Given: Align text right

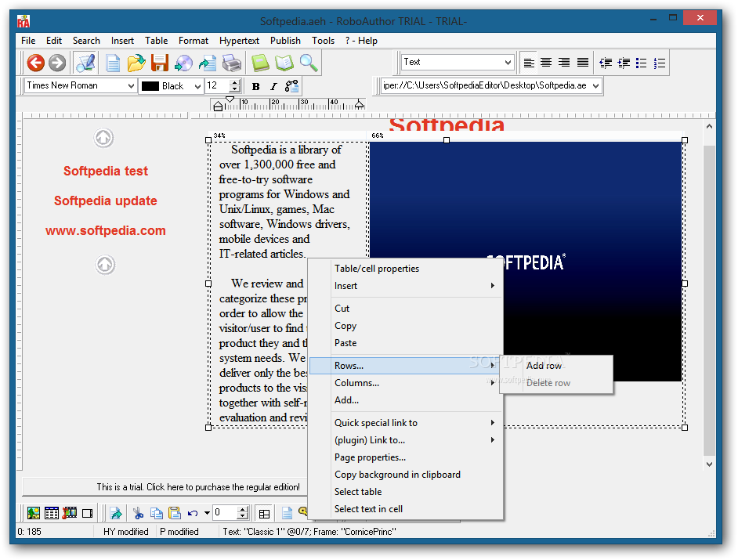Looking at the screenshot, I should click(564, 63).
